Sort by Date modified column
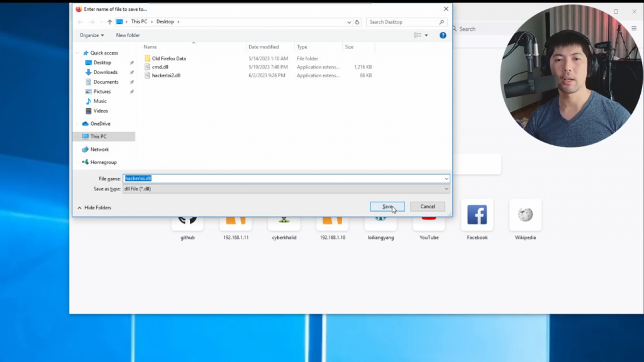The height and width of the screenshot is (362, 644). [x=264, y=47]
